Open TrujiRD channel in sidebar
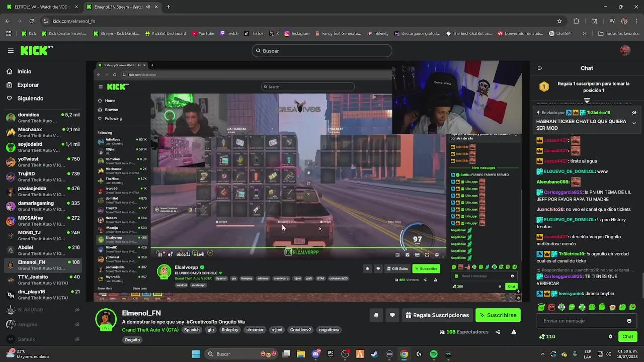Image resolution: width=644 pixels, height=362 pixels. pos(43,176)
